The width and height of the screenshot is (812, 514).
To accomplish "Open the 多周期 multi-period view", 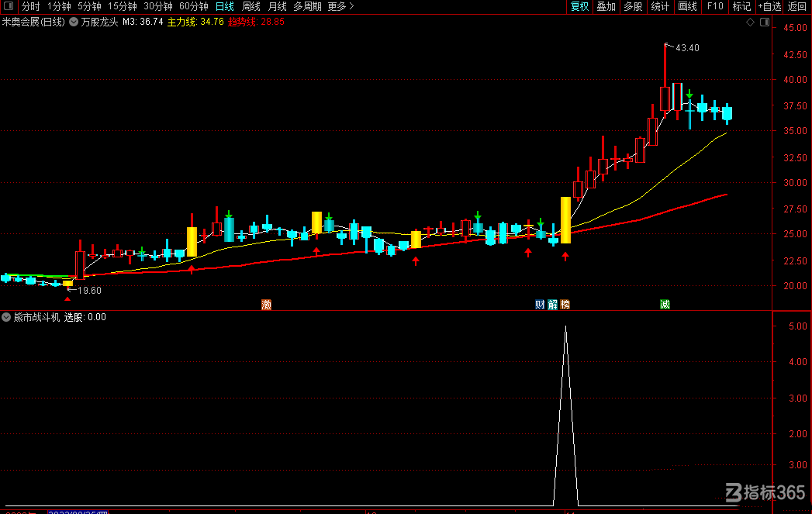I will 307,6.
